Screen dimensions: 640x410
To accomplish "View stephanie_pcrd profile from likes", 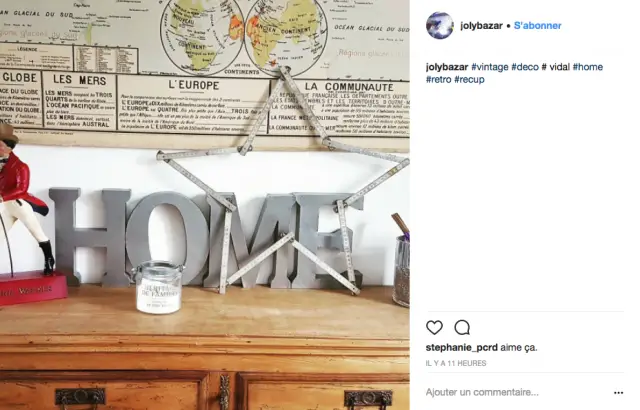I will [462, 348].
